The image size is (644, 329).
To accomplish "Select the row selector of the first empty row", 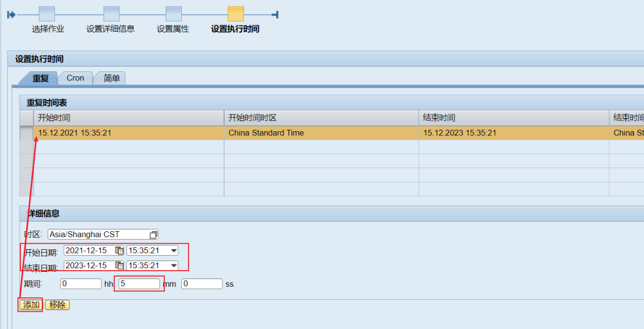I will 27,147.
